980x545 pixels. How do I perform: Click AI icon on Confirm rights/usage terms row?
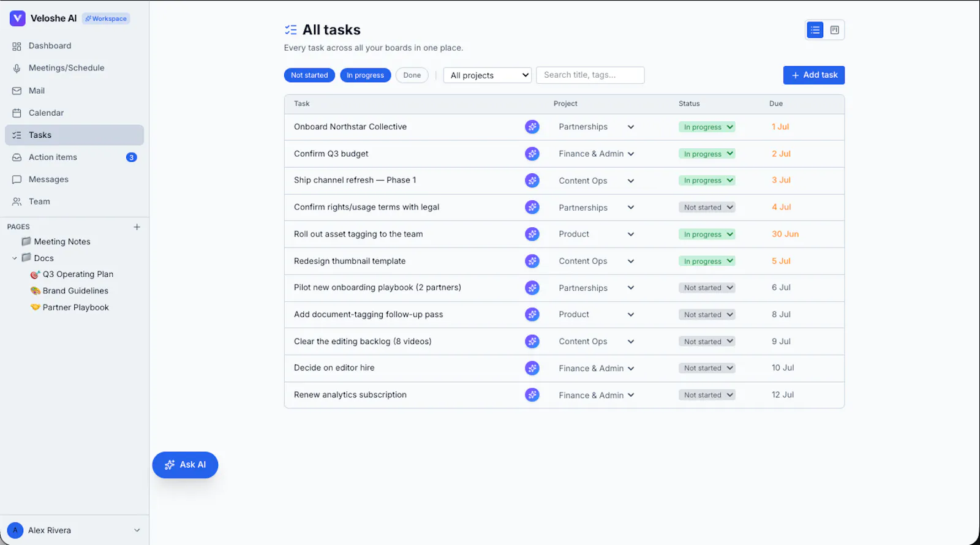(532, 207)
